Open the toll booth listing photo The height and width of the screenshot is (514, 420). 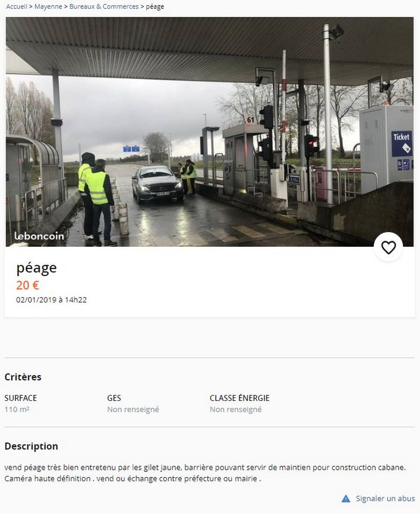[x=209, y=132]
